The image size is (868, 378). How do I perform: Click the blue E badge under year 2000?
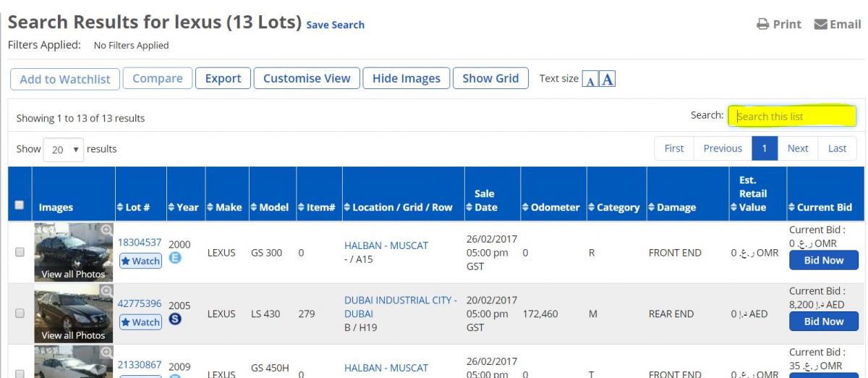pyautogui.click(x=174, y=260)
